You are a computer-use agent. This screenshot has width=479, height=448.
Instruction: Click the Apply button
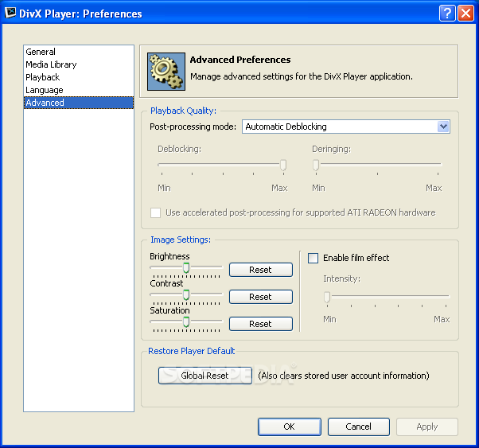pos(427,427)
